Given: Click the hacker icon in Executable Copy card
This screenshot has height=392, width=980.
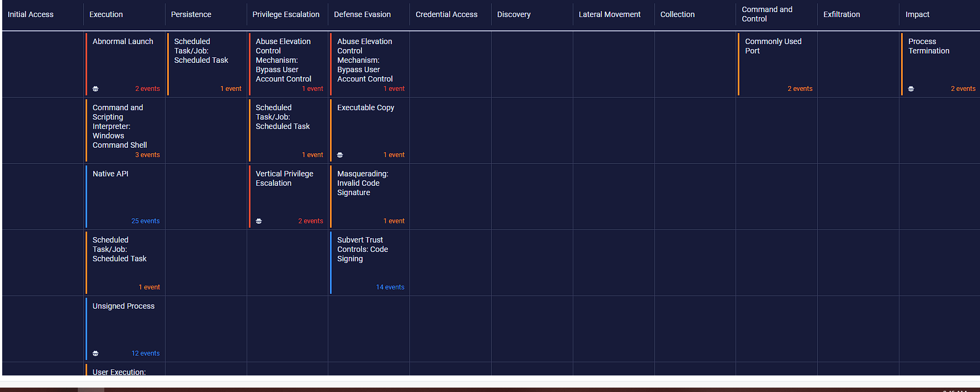Looking at the screenshot, I should click(x=340, y=155).
